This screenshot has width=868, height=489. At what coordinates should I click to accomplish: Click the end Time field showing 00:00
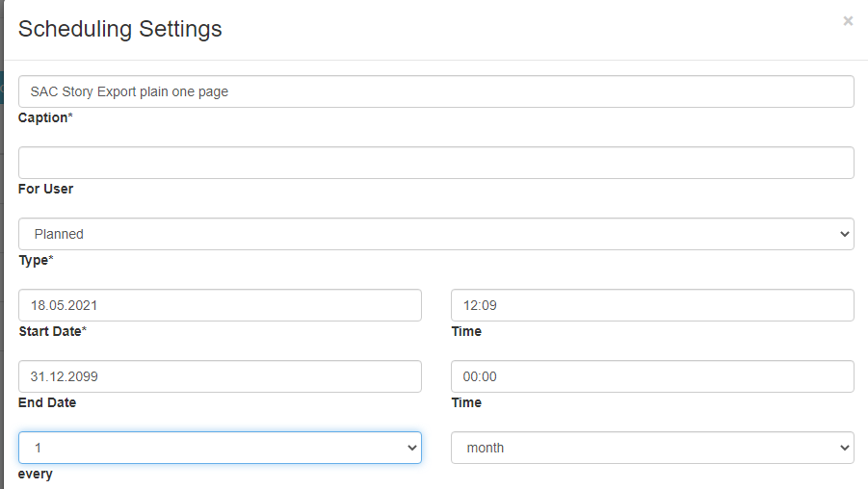pos(652,376)
